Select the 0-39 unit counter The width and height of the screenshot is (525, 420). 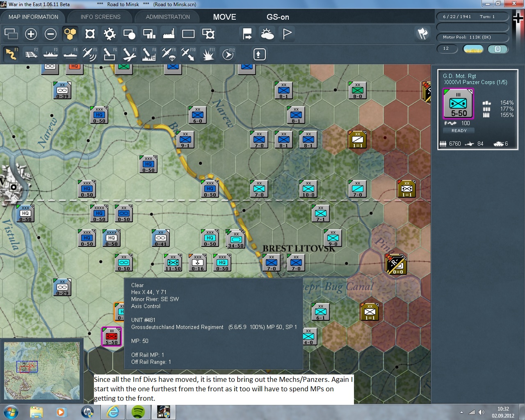point(62,91)
